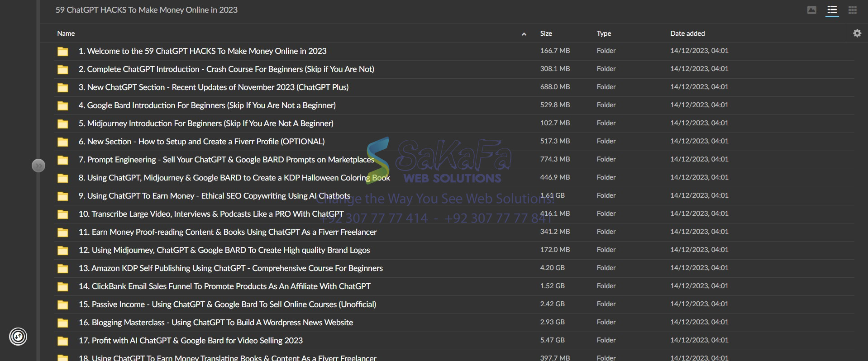Click folder icon for 14. ClickBank Email Sales
Screen dimensions: 868x361
[63, 287]
